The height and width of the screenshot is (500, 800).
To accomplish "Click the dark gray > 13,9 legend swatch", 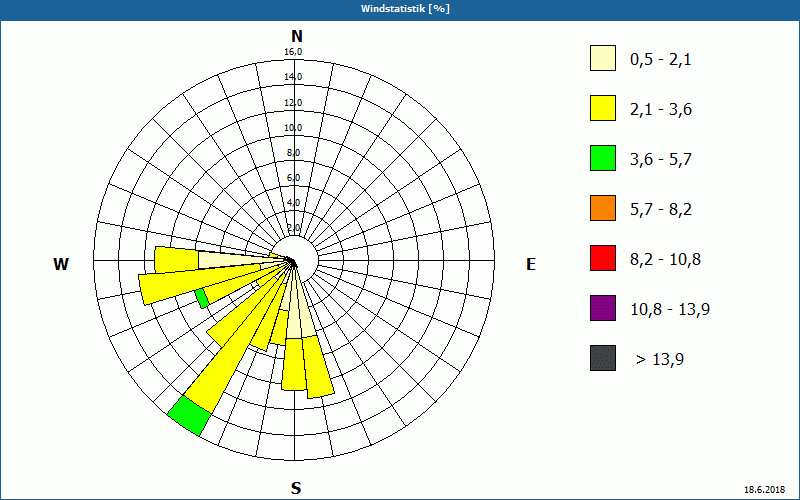I will (603, 358).
